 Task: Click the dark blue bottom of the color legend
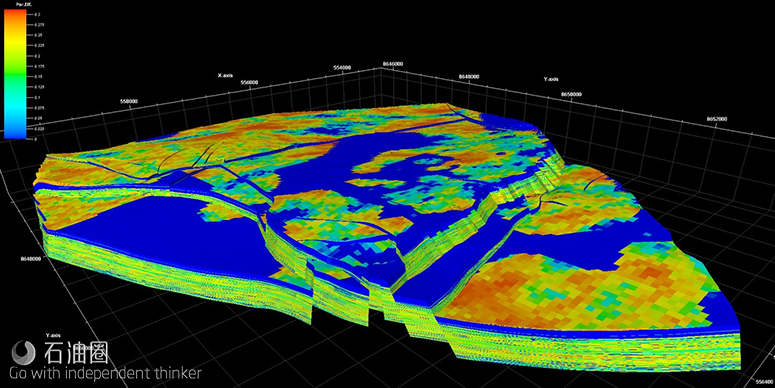tap(15, 134)
